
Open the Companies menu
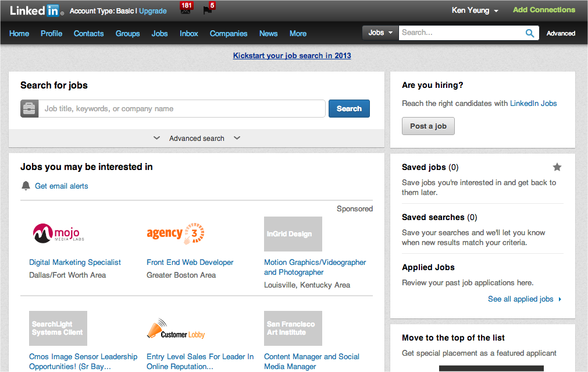tap(229, 33)
